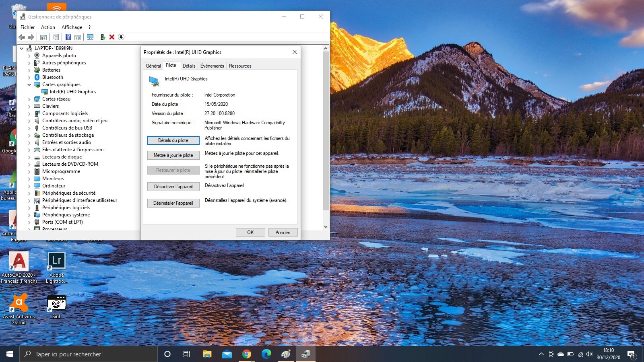Screen dimensions: 644x362
Task: Click Désinstaller l'appareil button
Action: click(x=173, y=203)
